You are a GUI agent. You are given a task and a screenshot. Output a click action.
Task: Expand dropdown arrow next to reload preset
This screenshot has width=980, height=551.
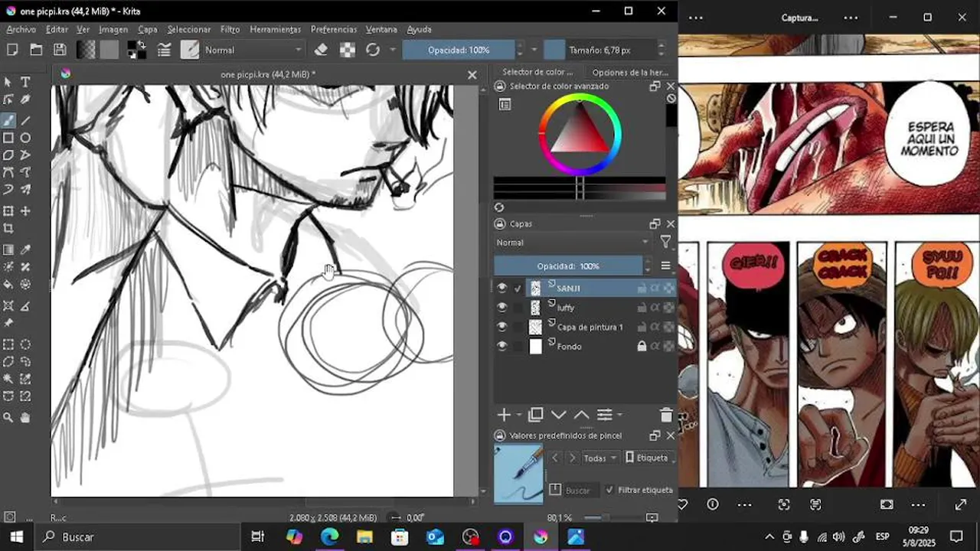(x=393, y=50)
